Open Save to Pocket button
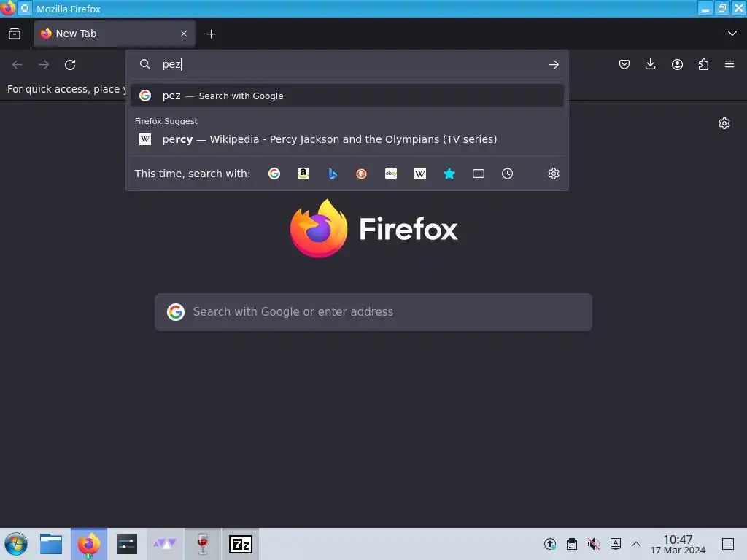This screenshot has height=560, width=747. point(624,64)
